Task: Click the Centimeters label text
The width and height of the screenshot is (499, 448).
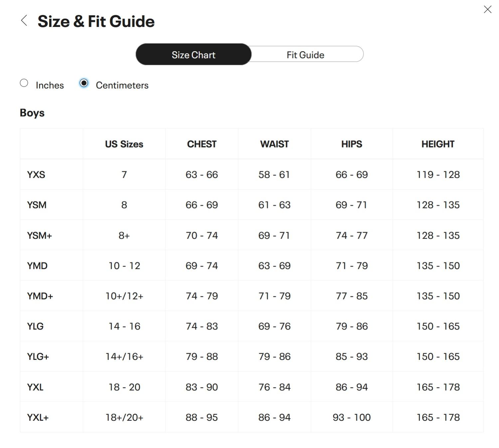Action: [x=122, y=85]
